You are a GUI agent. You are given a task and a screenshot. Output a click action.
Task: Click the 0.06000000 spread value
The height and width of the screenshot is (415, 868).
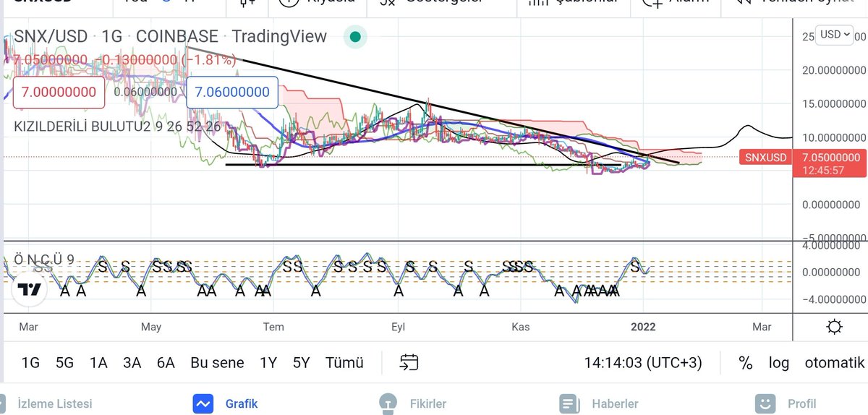(145, 92)
